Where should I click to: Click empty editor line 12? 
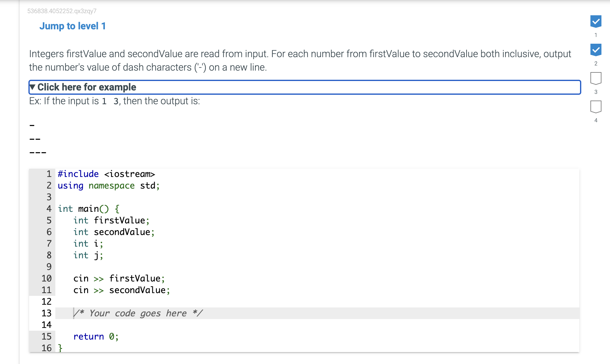coord(317,302)
